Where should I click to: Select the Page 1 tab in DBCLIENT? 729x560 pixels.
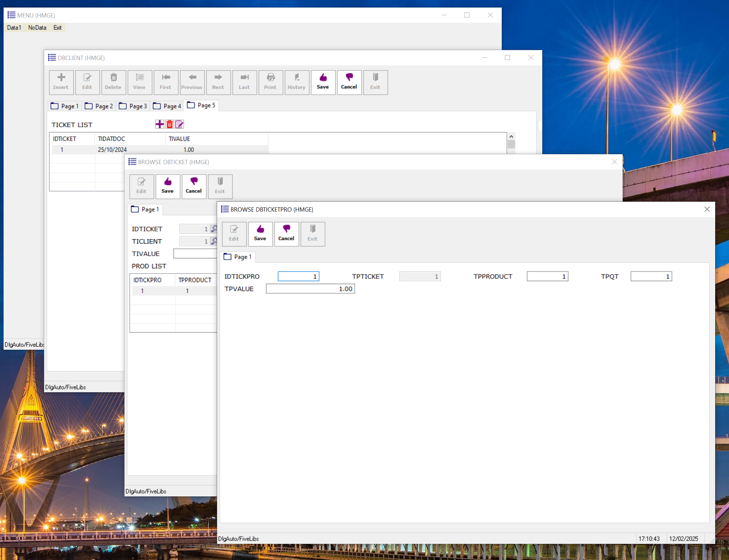(x=65, y=106)
